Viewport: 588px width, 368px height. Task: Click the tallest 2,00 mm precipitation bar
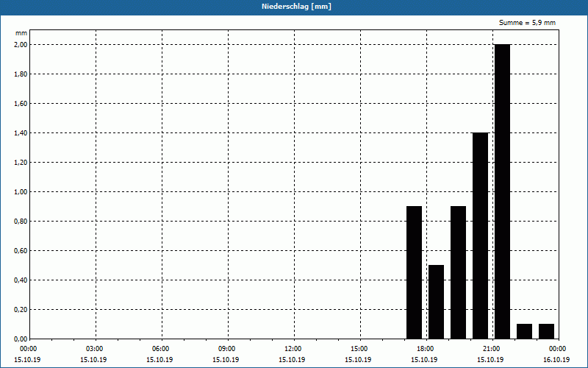click(x=502, y=191)
